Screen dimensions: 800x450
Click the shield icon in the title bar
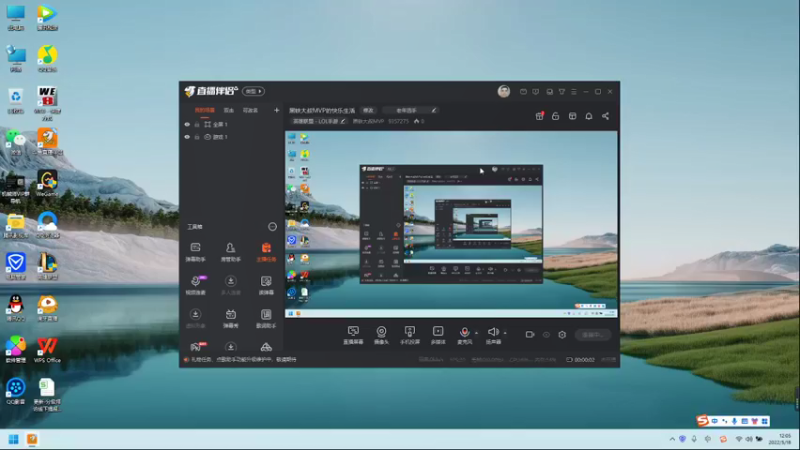click(x=536, y=92)
